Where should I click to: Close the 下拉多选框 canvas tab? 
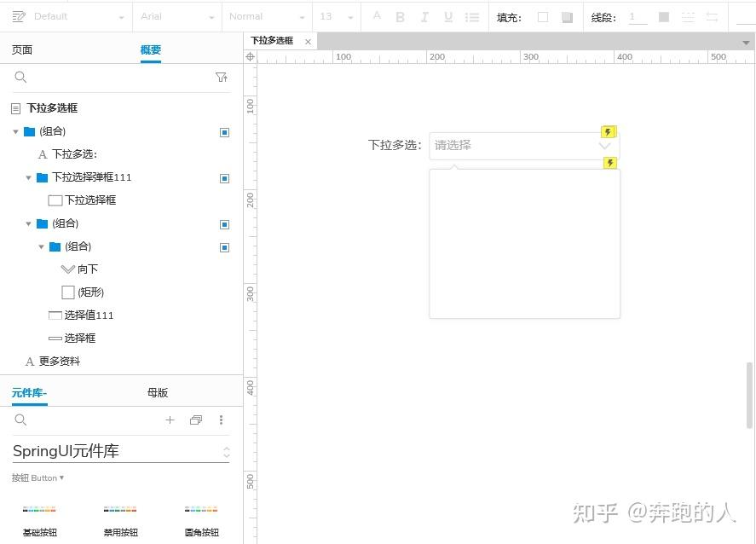[x=308, y=42]
